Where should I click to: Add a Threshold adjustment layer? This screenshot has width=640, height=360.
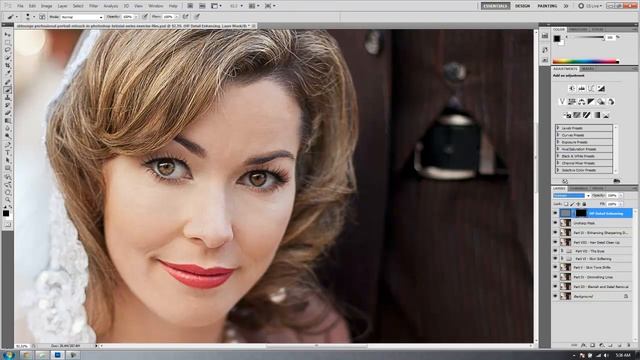(x=587, y=116)
